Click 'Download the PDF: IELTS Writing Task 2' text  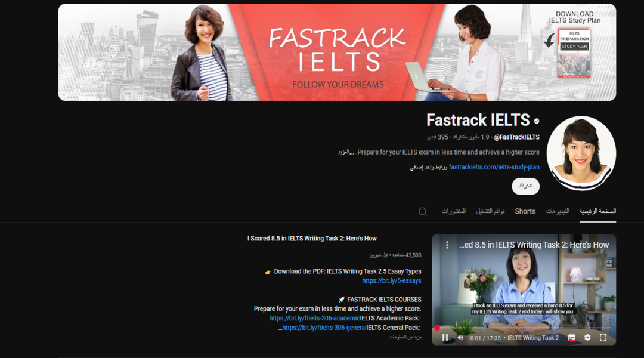pyautogui.click(x=348, y=271)
